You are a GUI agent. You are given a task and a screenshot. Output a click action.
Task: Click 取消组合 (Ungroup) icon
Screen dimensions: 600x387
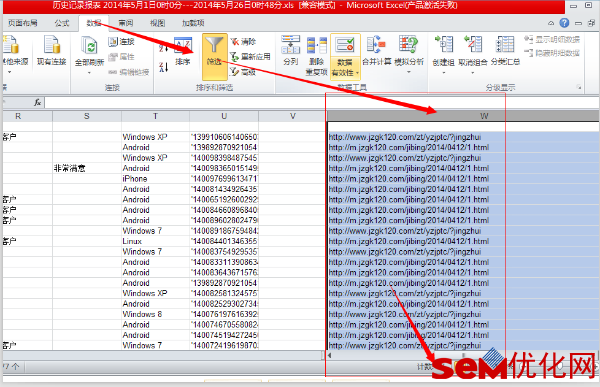(473, 45)
